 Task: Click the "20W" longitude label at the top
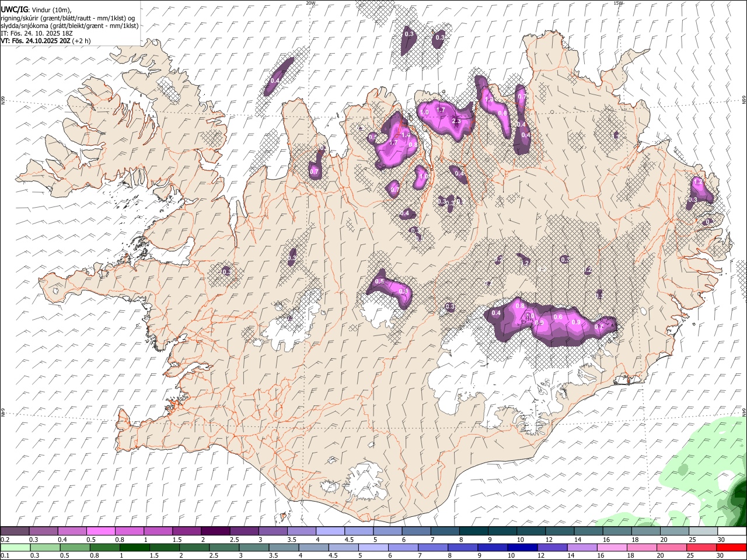click(311, 3)
